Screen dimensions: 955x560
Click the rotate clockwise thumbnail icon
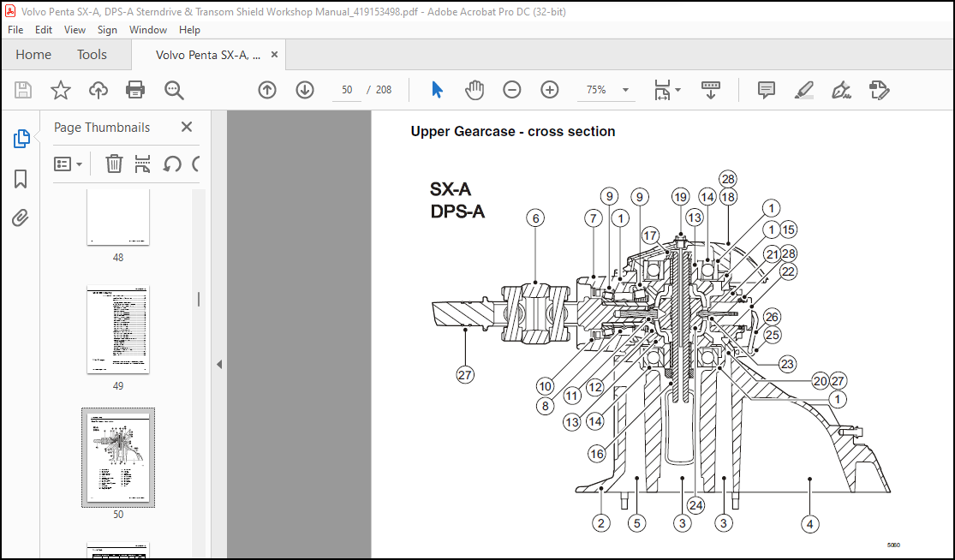click(x=195, y=164)
